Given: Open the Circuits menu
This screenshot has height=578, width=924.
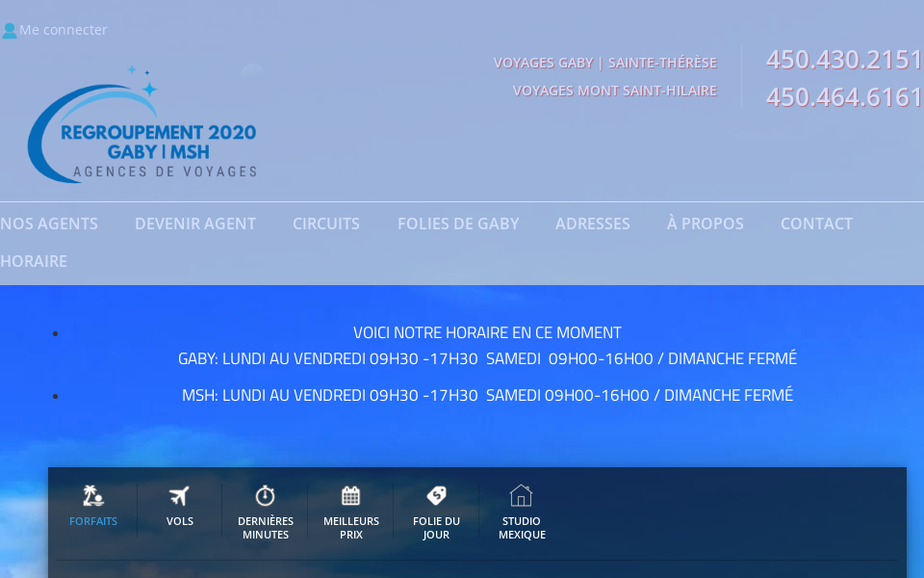Looking at the screenshot, I should click(326, 223).
